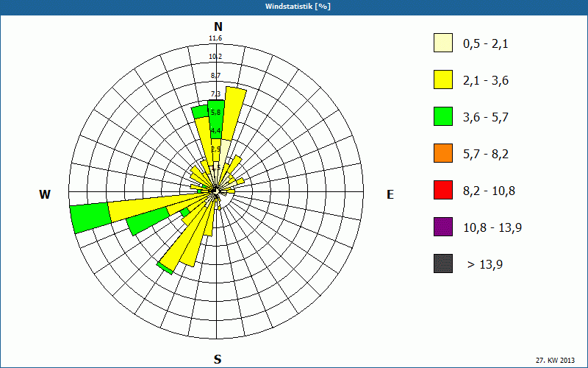Click the green 3,6 - 5,7 legend swatch
Screen dimensions: 588x368
point(443,116)
